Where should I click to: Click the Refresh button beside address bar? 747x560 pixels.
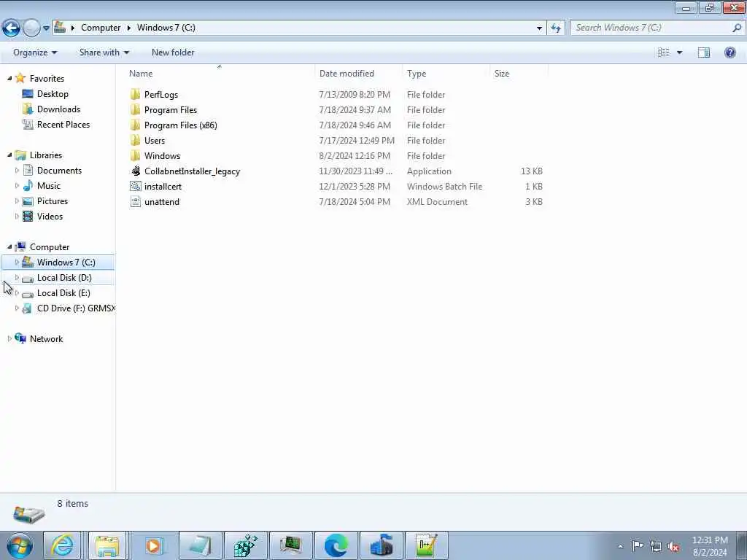click(x=556, y=28)
